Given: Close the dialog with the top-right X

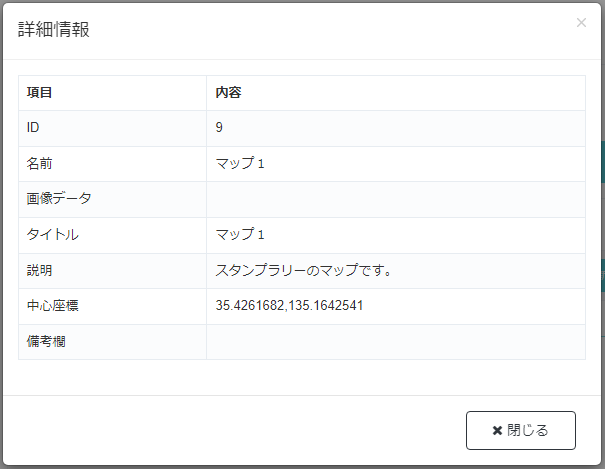Looking at the screenshot, I should click(581, 23).
